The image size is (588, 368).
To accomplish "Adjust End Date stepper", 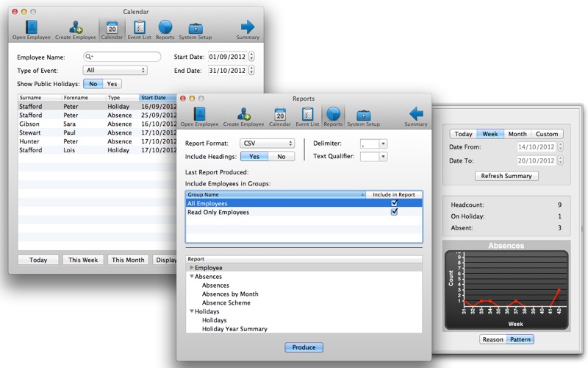I will [x=251, y=70].
